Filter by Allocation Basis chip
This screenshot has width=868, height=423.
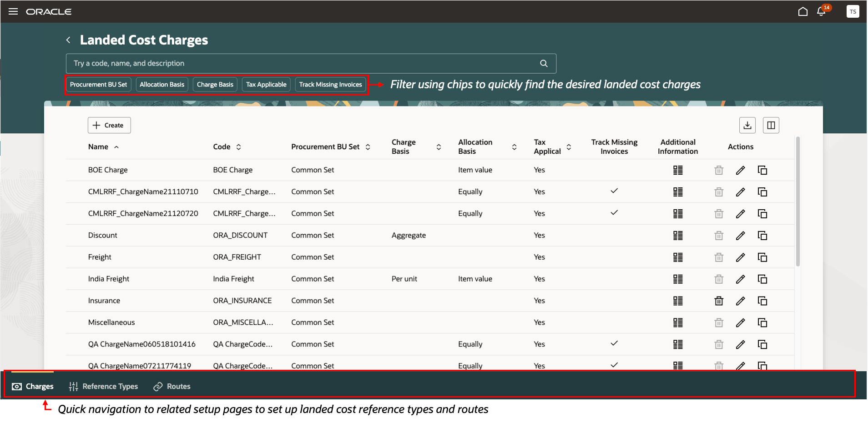(x=162, y=85)
